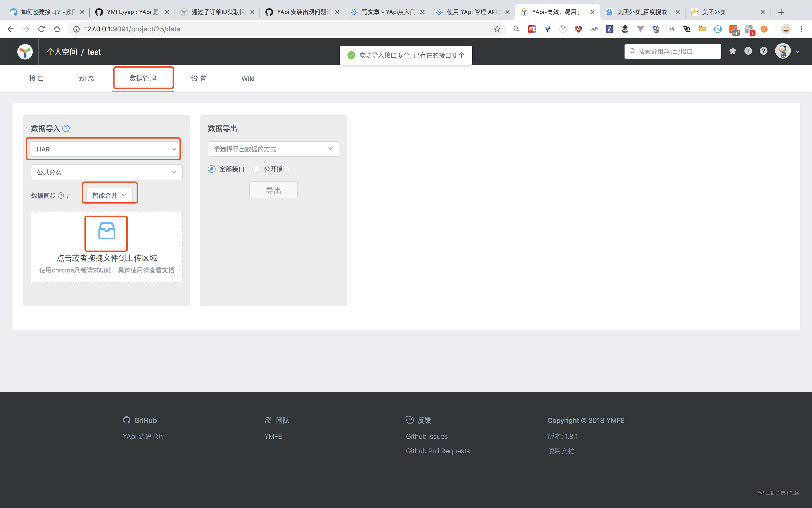The image size is (812, 508).
Task: Click the add project plus icon
Action: point(748,51)
